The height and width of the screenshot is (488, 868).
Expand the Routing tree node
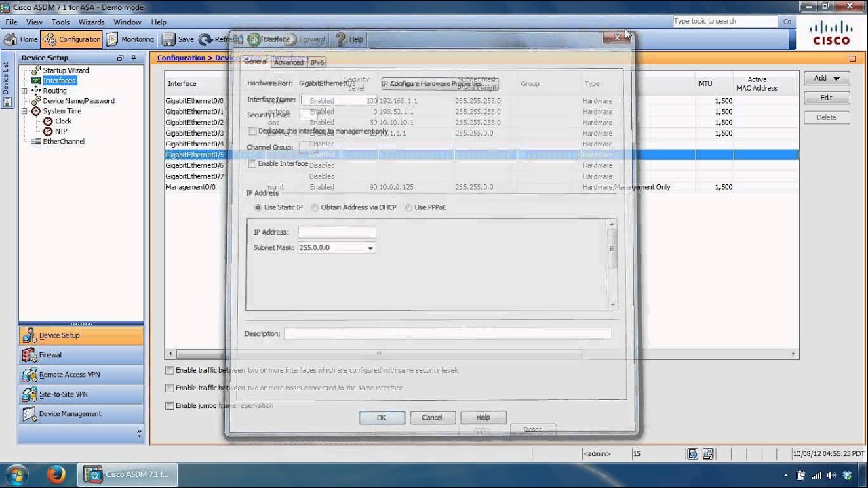(x=24, y=91)
